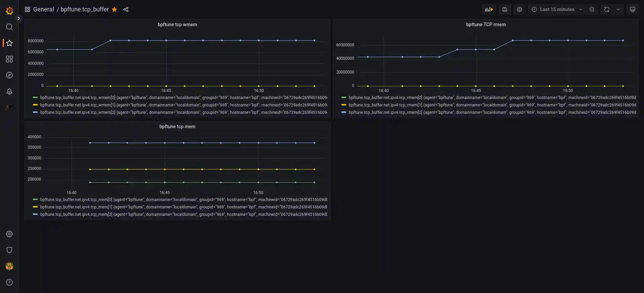Open the Alerting bell icon
The height and width of the screenshot is (293, 644).
coord(9,91)
